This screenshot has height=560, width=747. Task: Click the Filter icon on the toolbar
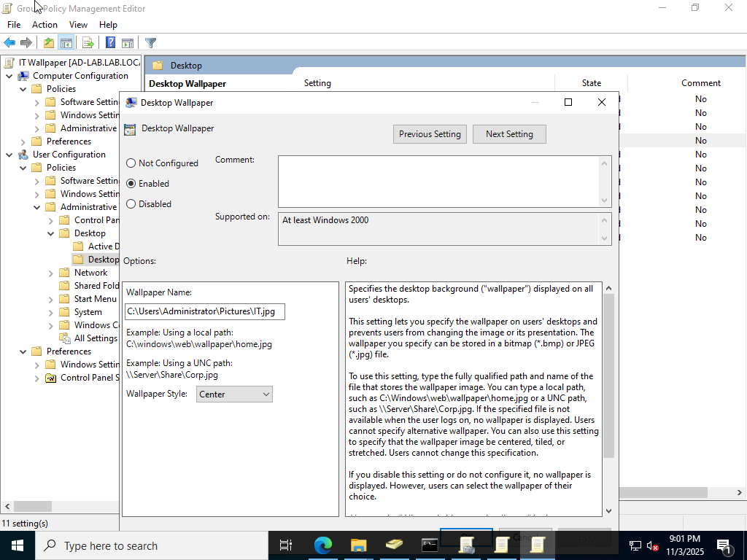pyautogui.click(x=150, y=42)
